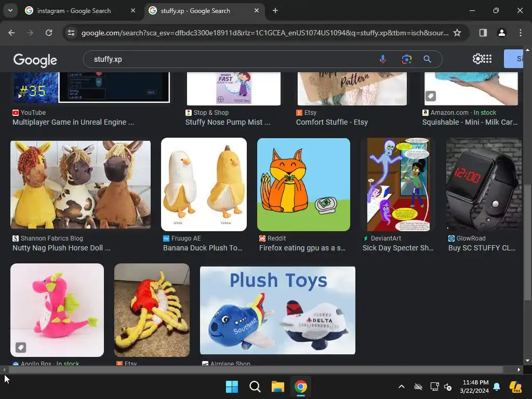This screenshot has width=532, height=399.
Task: Open File Explorer from taskbar
Action: tap(277, 387)
